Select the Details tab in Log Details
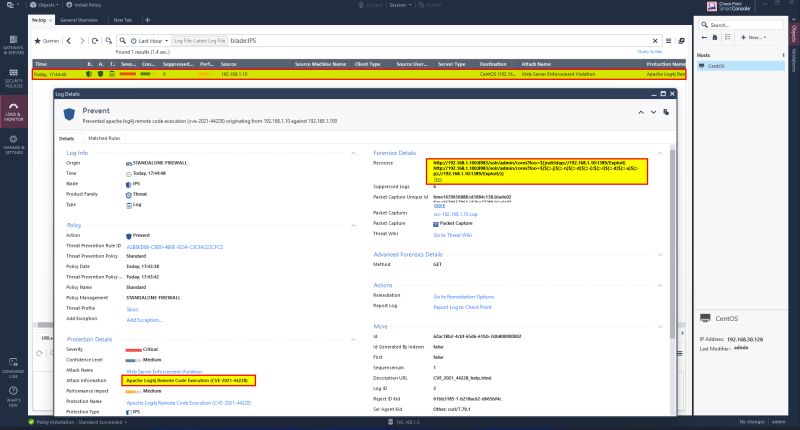The width and height of the screenshot is (800, 430). pos(66,138)
